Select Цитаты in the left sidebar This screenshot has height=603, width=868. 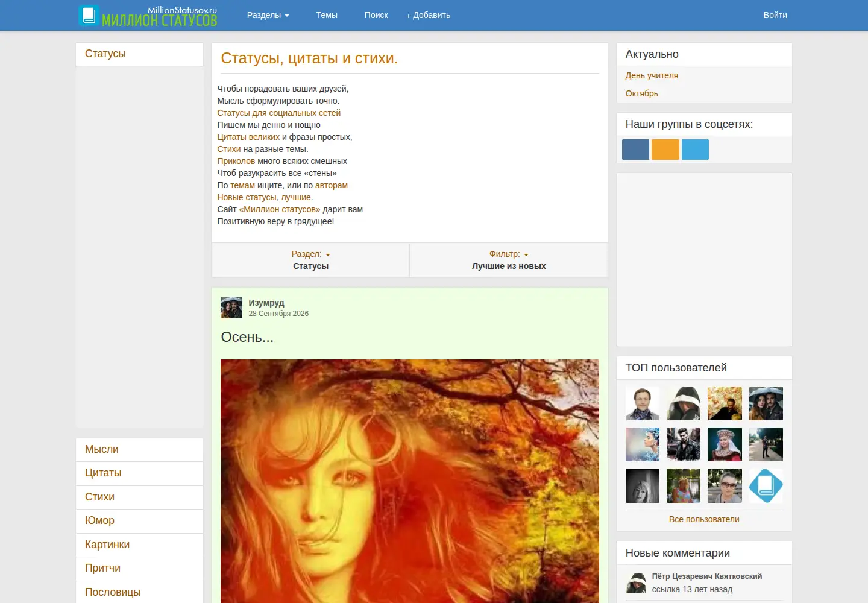pyautogui.click(x=139, y=473)
